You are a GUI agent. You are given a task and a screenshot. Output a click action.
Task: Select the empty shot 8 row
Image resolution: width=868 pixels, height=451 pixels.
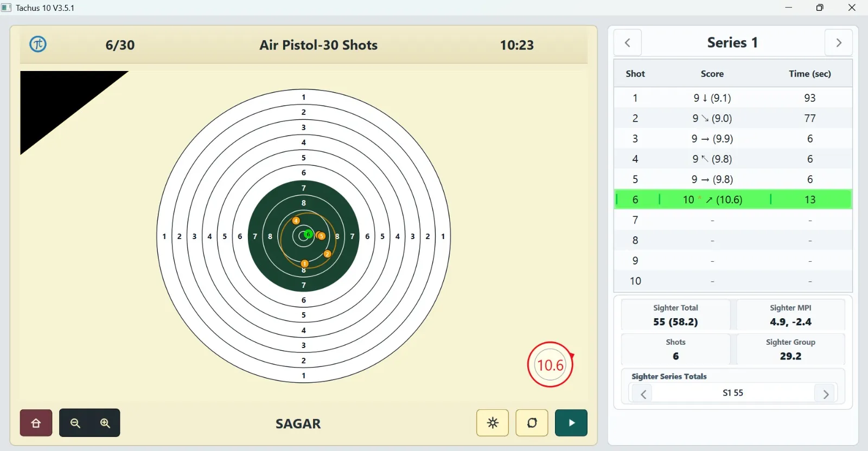point(733,240)
